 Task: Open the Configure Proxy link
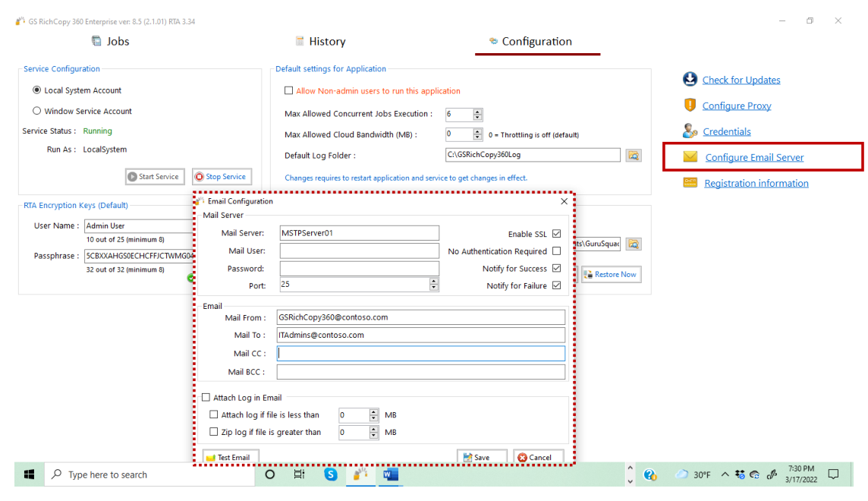(x=736, y=106)
